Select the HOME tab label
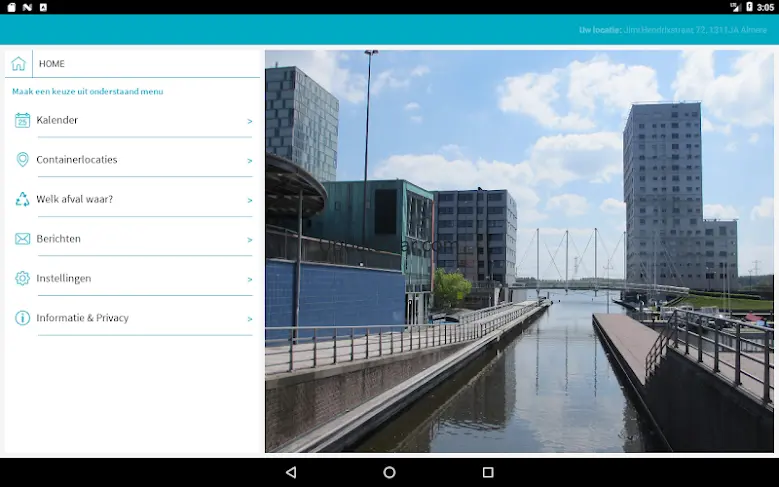The width and height of the screenshot is (779, 487). tap(52, 64)
